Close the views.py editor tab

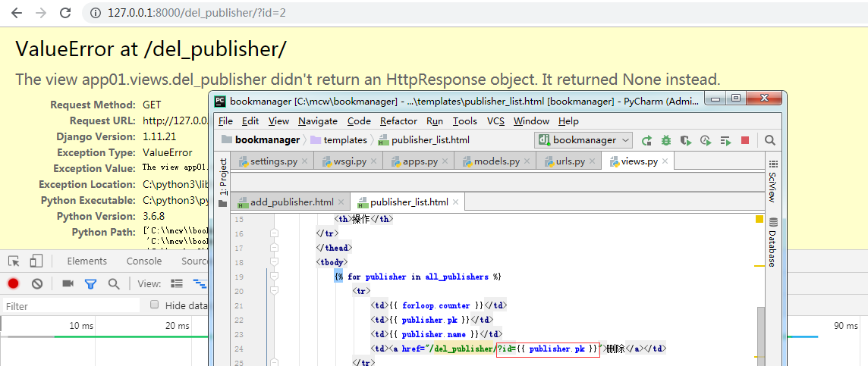pos(665,161)
